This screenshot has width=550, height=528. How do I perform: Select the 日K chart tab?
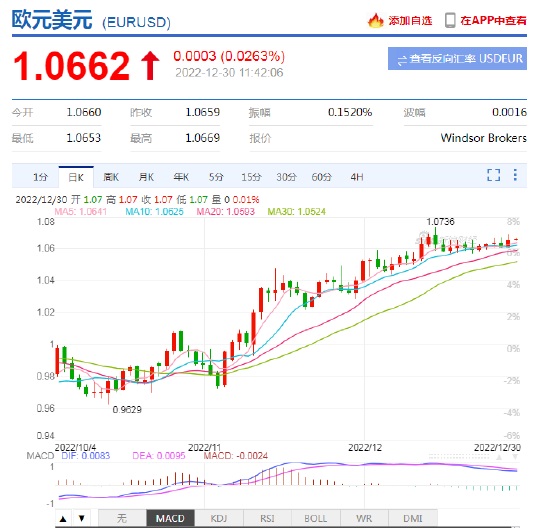pos(76,177)
